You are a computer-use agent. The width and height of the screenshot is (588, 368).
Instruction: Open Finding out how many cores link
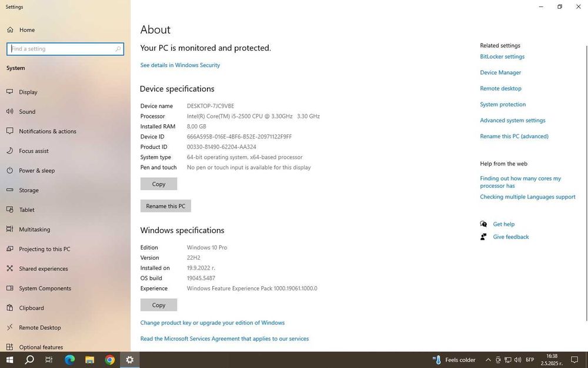[x=520, y=182]
